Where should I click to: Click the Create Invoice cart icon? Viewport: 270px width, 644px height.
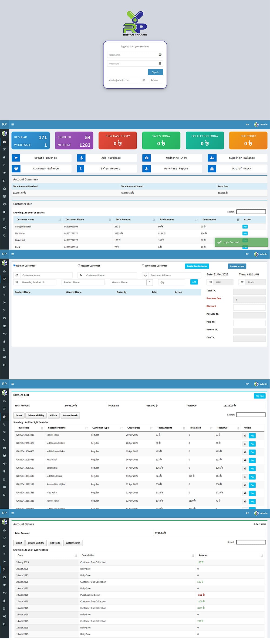tap(16, 158)
